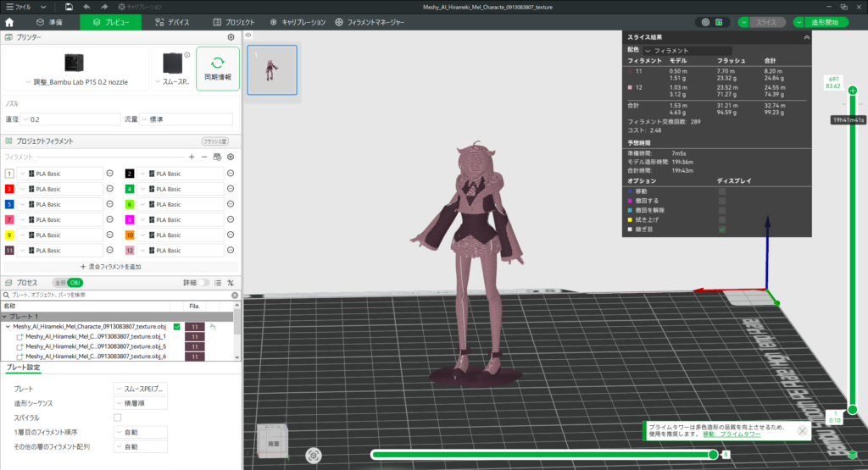Click the 造形開始 print button

(x=825, y=22)
